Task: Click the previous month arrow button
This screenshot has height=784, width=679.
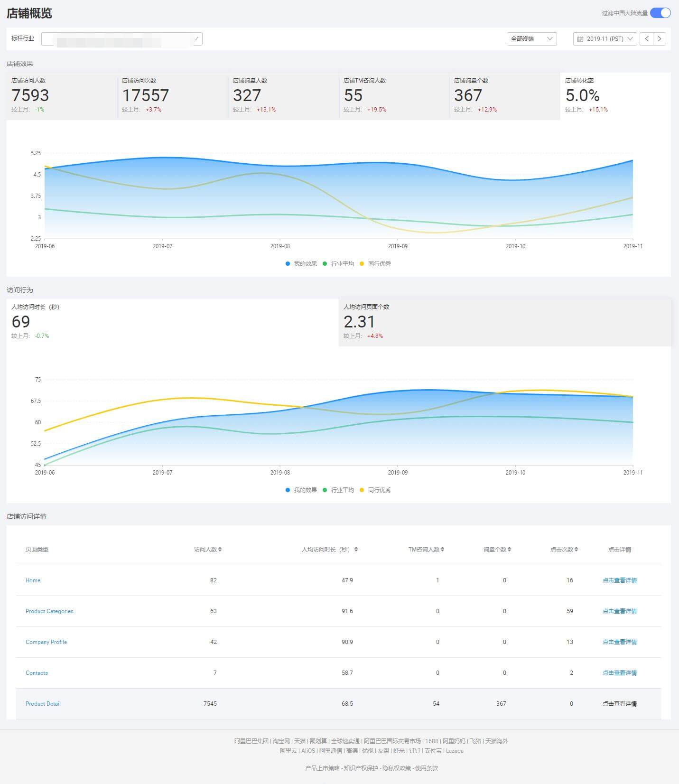Action: point(646,39)
